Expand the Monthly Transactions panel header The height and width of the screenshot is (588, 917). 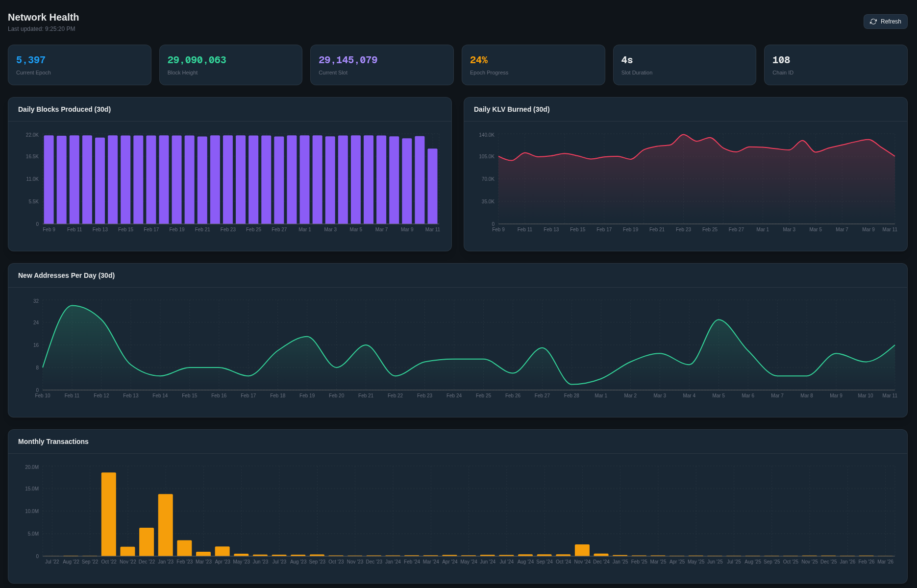[x=53, y=441]
